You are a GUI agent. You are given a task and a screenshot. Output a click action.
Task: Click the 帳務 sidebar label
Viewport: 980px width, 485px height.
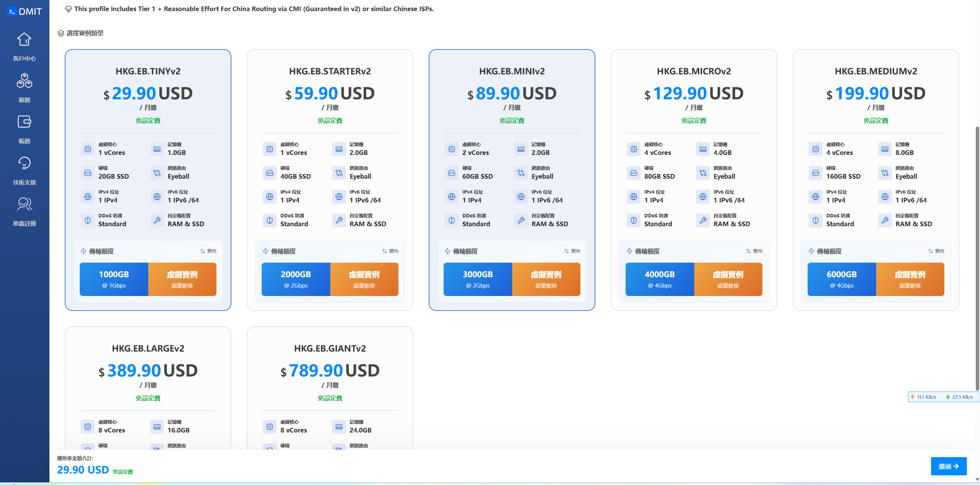click(x=24, y=141)
